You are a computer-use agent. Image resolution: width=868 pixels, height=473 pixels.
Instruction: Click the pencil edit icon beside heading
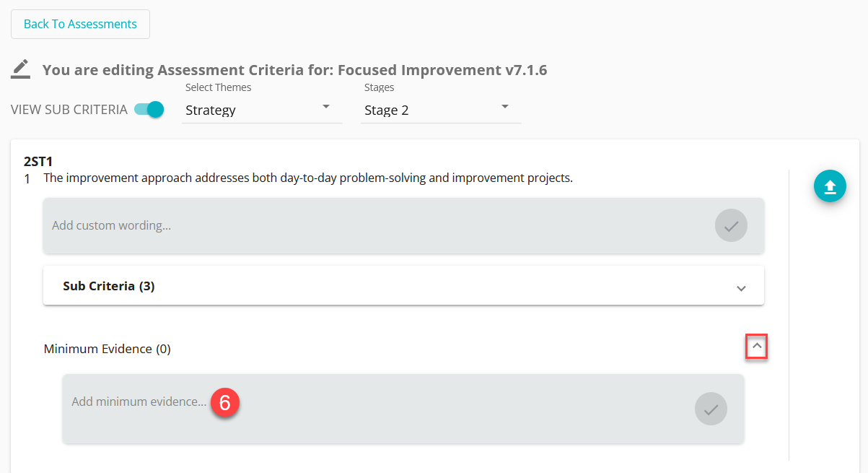coord(21,69)
